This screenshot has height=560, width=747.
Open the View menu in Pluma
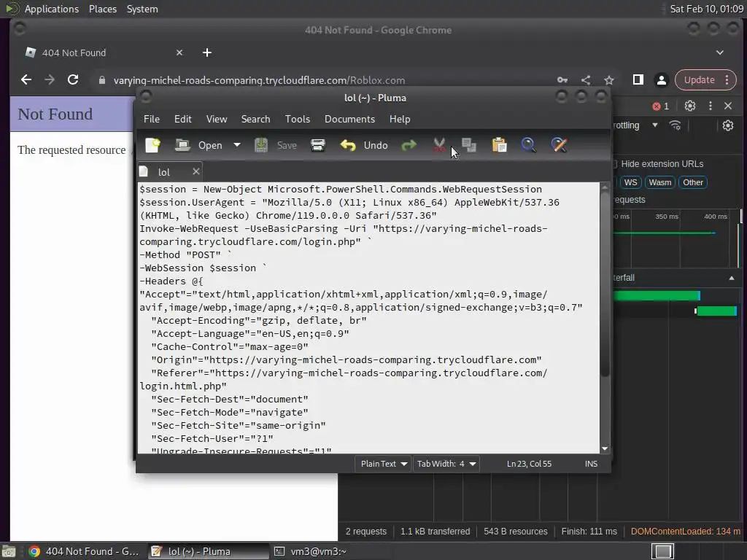pyautogui.click(x=216, y=119)
